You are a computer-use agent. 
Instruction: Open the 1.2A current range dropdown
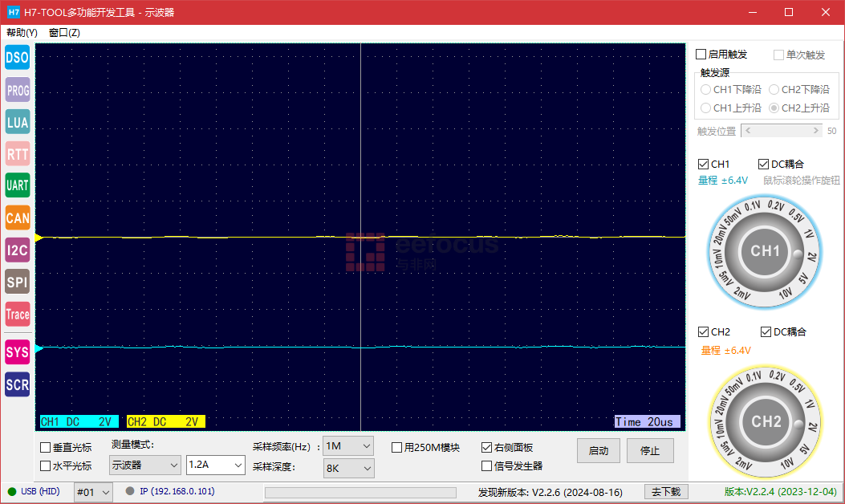[216, 465]
